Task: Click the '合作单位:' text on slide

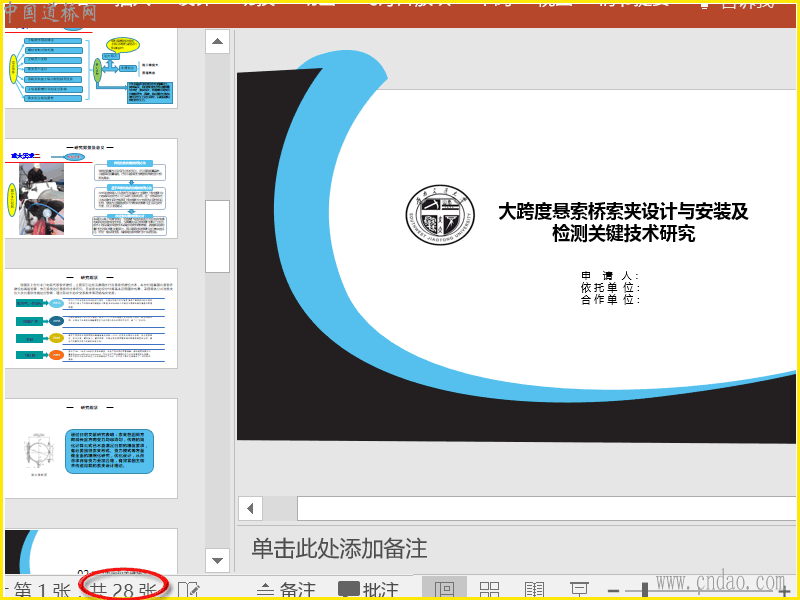Action: tap(610, 299)
